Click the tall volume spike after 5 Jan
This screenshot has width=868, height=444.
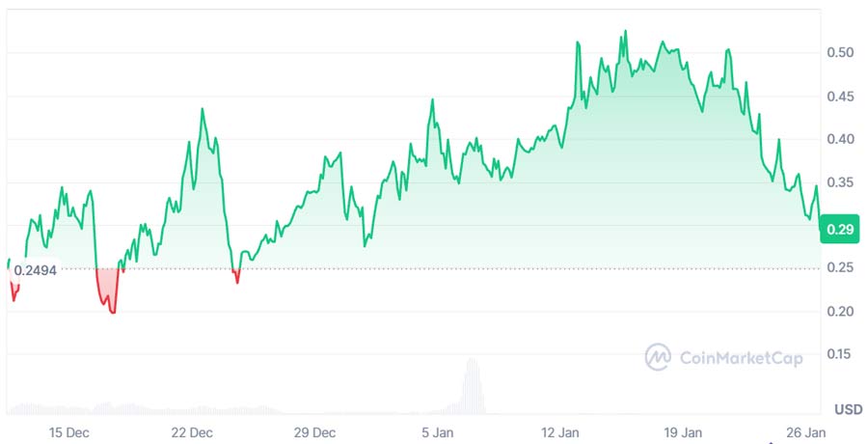coord(472,386)
